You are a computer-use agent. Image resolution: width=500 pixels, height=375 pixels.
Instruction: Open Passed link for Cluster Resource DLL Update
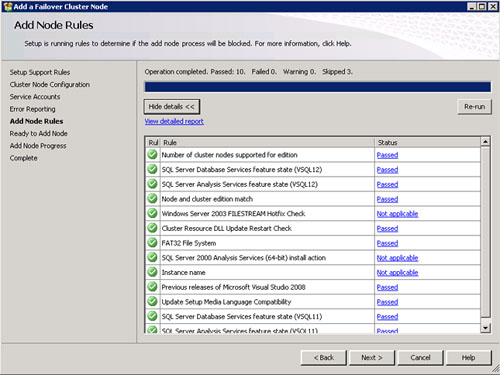pos(387,228)
